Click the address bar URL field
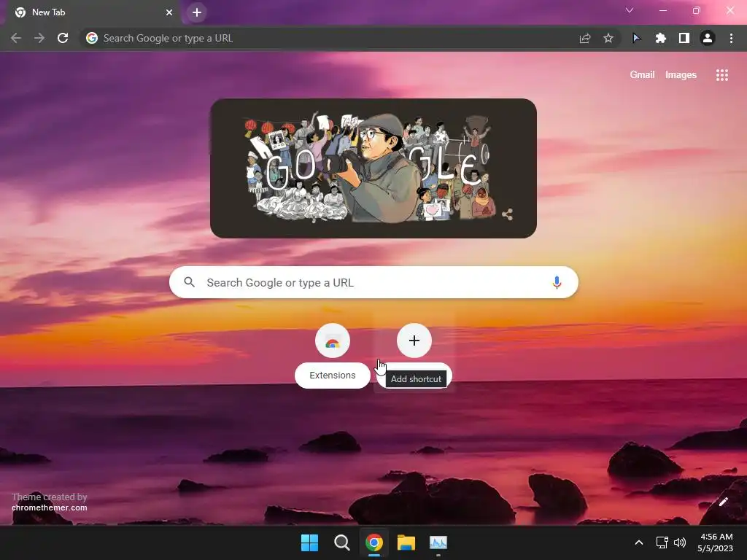The width and height of the screenshot is (747, 560). [333, 38]
